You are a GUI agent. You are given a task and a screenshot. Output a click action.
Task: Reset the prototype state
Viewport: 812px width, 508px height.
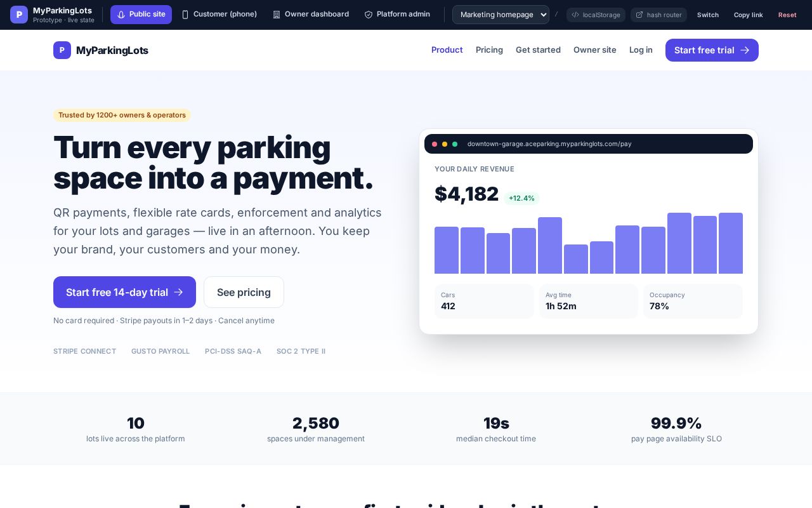click(787, 15)
